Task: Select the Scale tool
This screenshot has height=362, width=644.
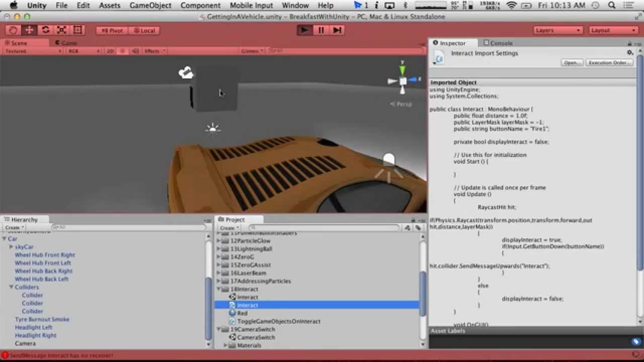Action: tap(61, 30)
